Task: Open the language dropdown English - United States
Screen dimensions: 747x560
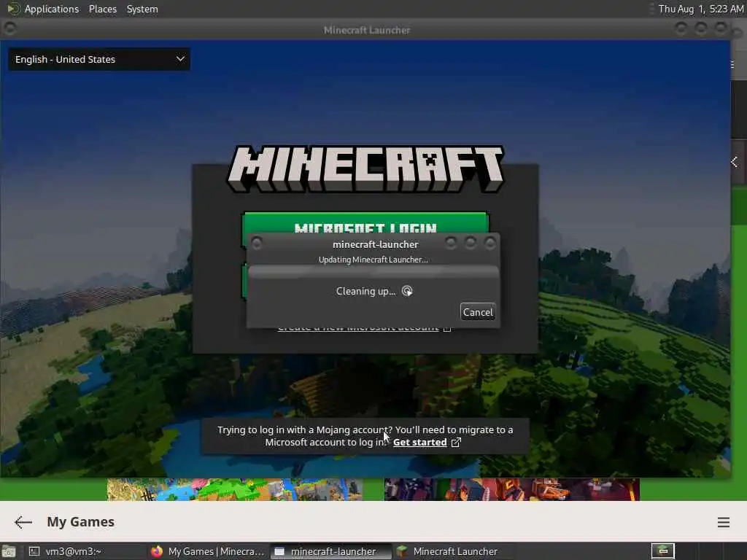Action: click(99, 60)
